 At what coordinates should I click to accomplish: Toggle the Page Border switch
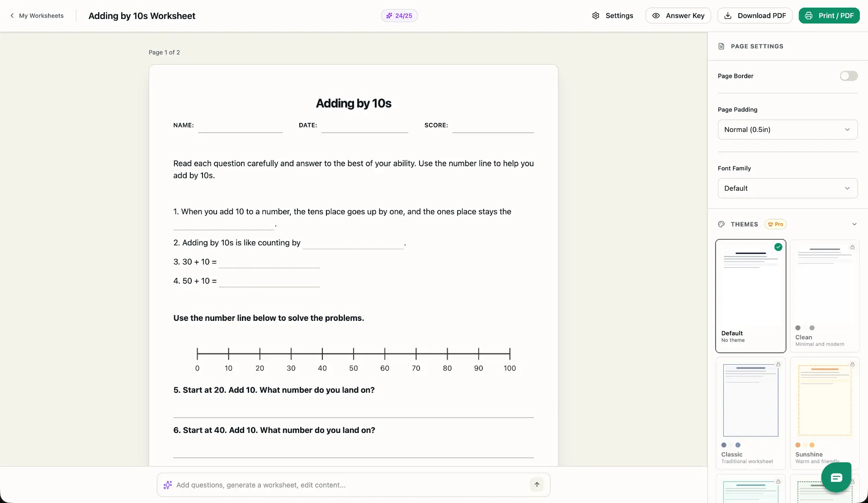[849, 76]
